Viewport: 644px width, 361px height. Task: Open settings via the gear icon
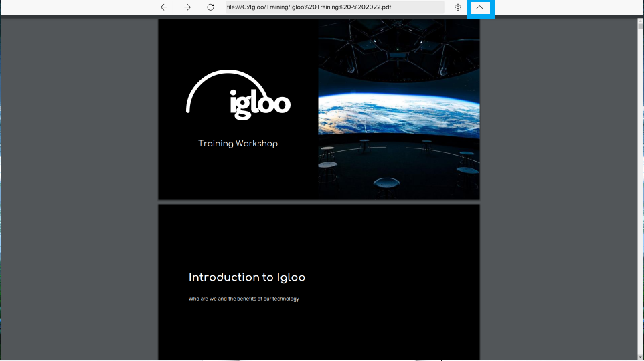coord(458,7)
